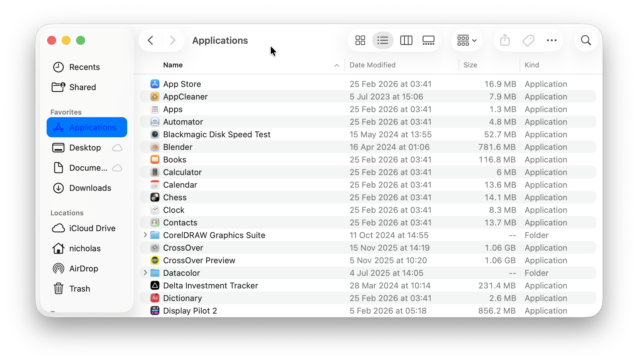The width and height of the screenshot is (638, 364).
Task: Open the group-by options dropdown
Action: point(467,40)
